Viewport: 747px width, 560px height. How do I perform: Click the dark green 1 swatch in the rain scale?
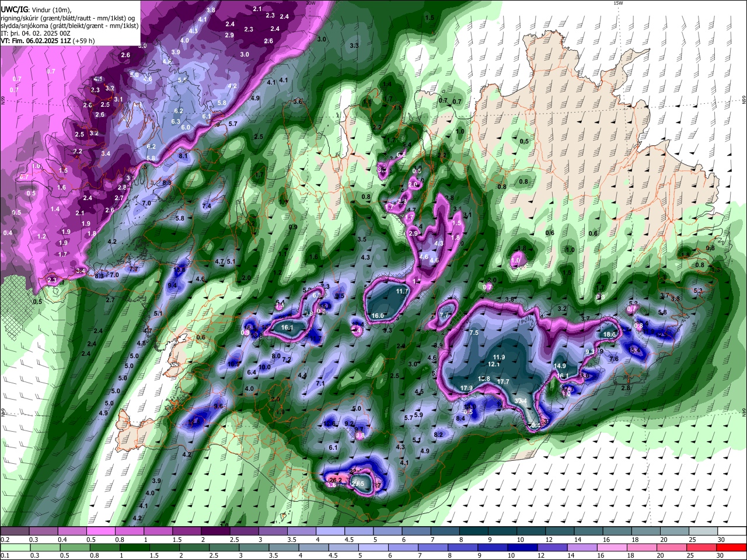[135, 547]
